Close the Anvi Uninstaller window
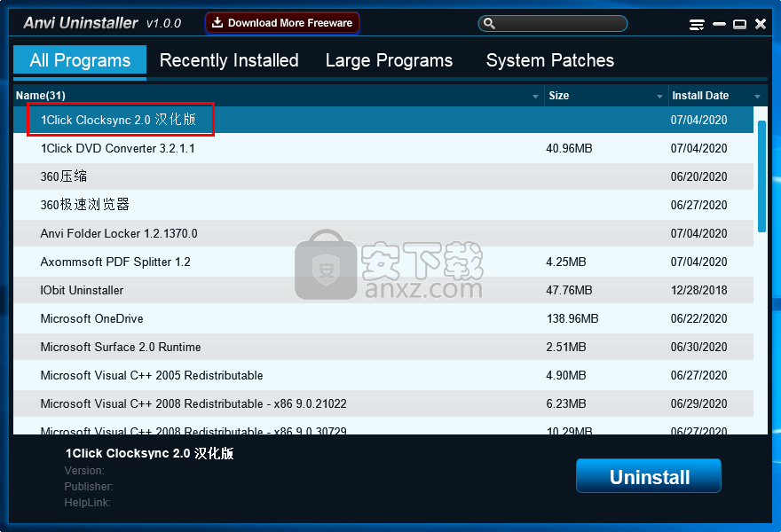781x532 pixels. click(761, 24)
